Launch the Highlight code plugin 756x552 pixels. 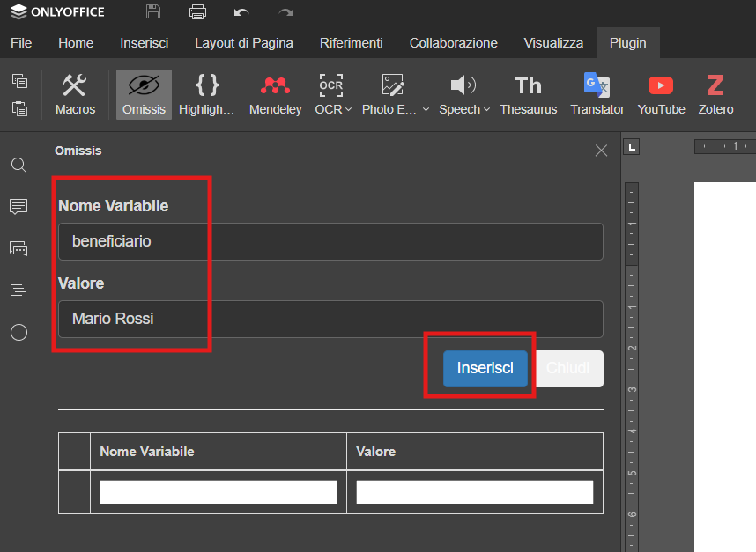coord(207,94)
